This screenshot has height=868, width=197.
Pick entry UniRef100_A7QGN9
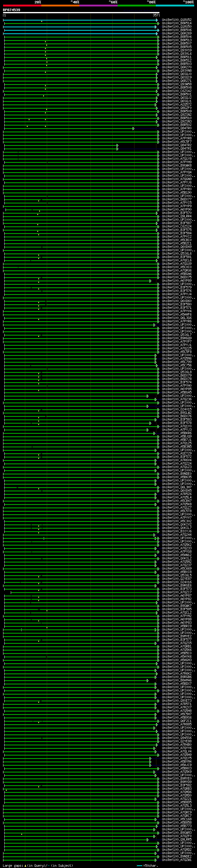point(177,179)
